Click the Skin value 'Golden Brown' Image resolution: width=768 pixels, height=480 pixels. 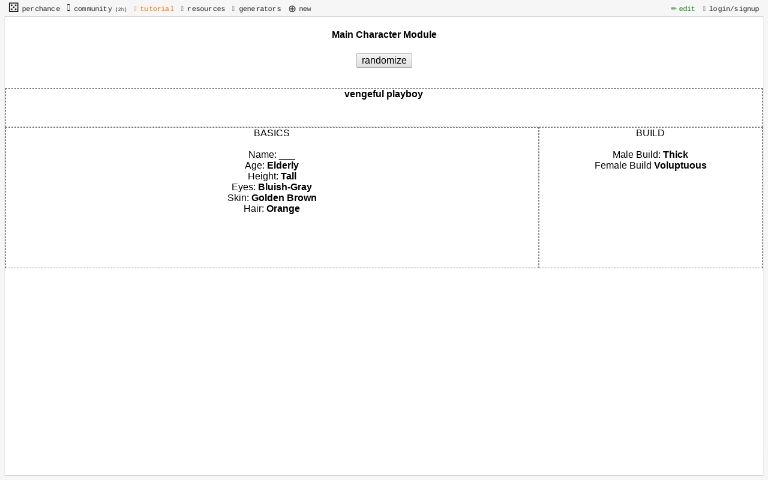(x=283, y=198)
